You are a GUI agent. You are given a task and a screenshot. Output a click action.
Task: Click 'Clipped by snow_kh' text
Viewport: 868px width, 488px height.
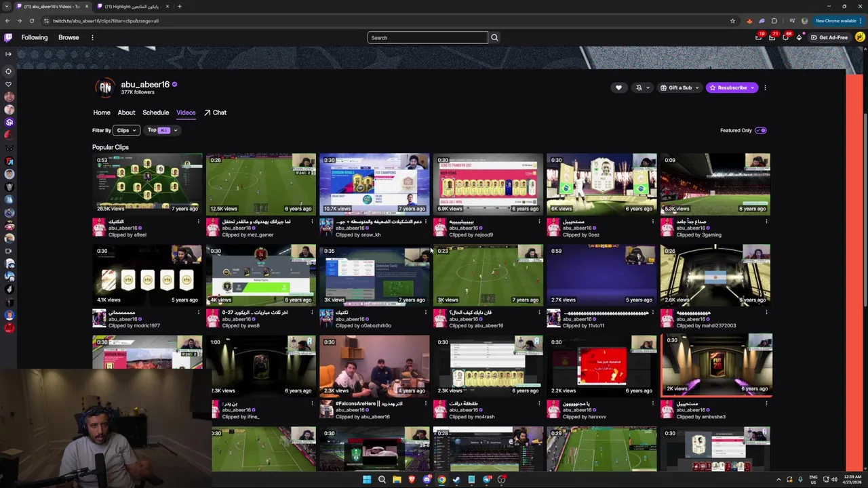[358, 235]
